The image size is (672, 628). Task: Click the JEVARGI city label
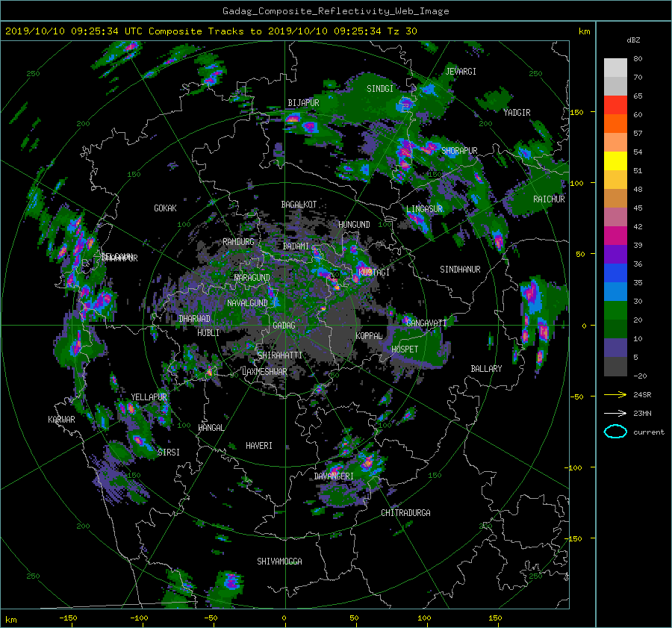tap(461, 72)
